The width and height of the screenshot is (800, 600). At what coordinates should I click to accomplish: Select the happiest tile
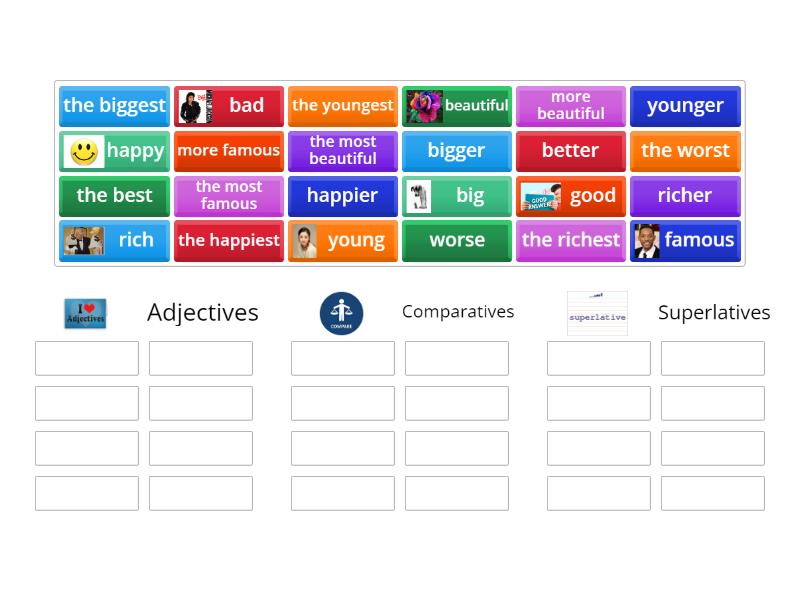[x=228, y=240]
